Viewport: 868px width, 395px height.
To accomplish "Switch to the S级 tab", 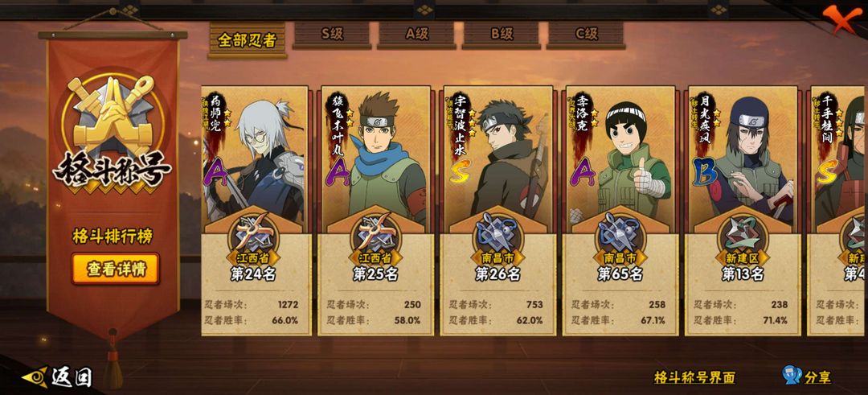I will 332,35.
